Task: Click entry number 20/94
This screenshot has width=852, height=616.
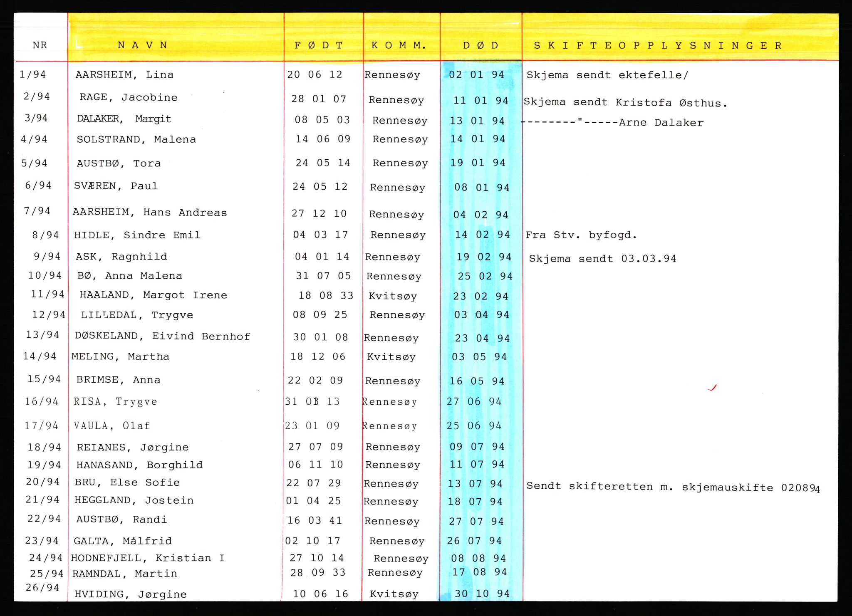Action: click(43, 482)
